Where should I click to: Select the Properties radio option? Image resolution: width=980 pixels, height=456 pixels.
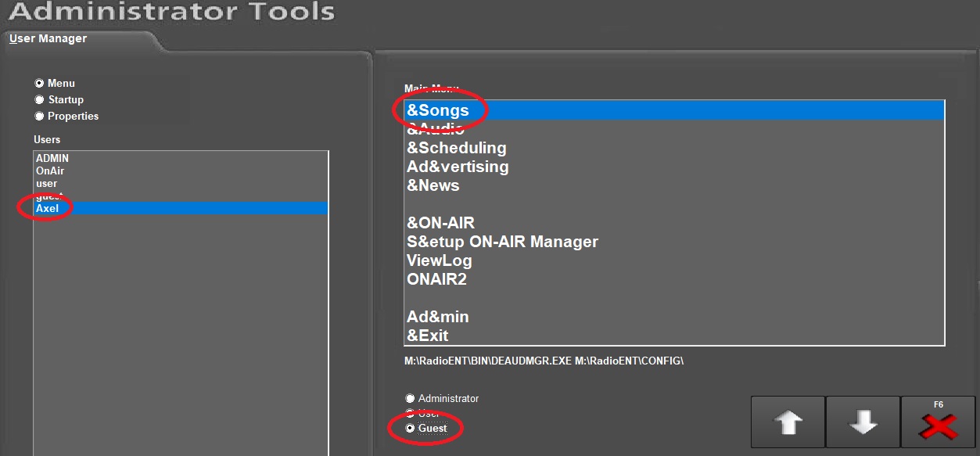pos(40,117)
